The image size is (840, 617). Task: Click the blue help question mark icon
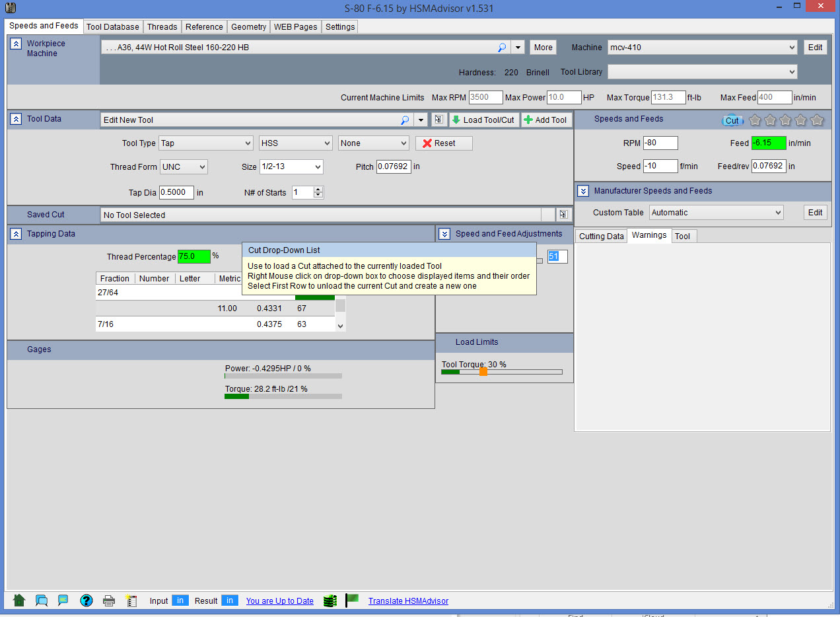[87, 600]
